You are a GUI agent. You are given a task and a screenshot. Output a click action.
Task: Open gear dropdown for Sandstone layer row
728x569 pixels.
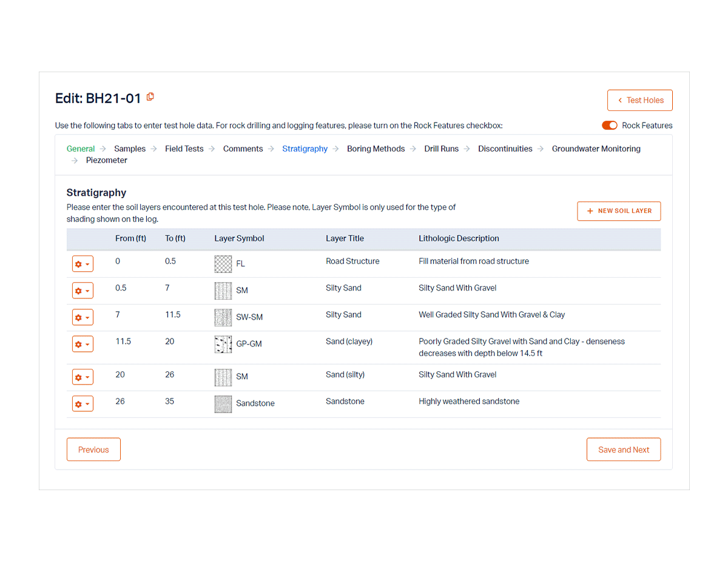pos(83,404)
